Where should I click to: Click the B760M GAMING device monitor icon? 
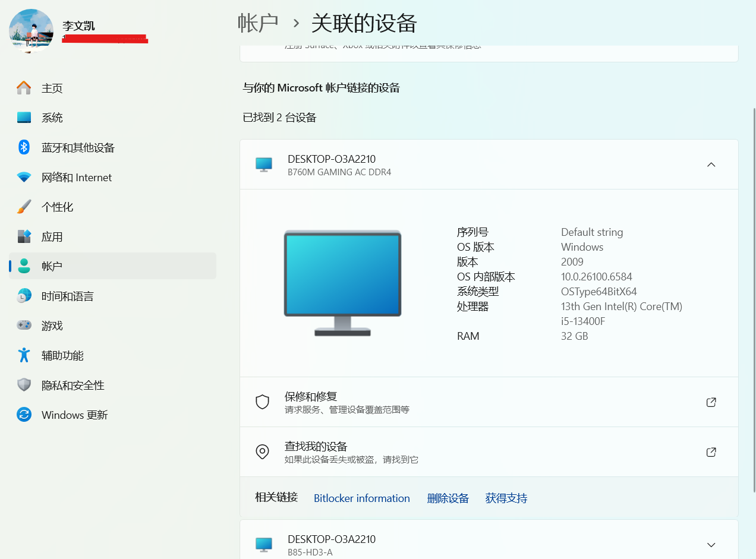263,165
